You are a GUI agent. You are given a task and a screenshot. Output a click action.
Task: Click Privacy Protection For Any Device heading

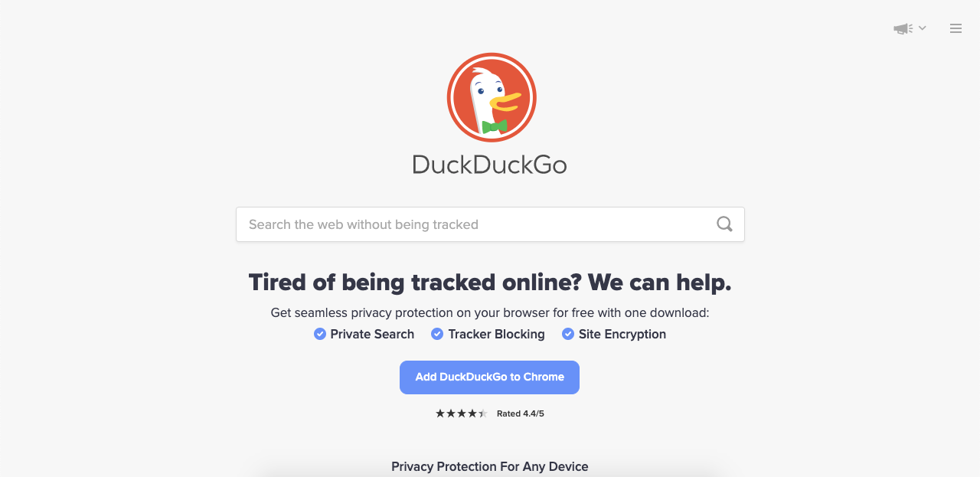click(490, 466)
